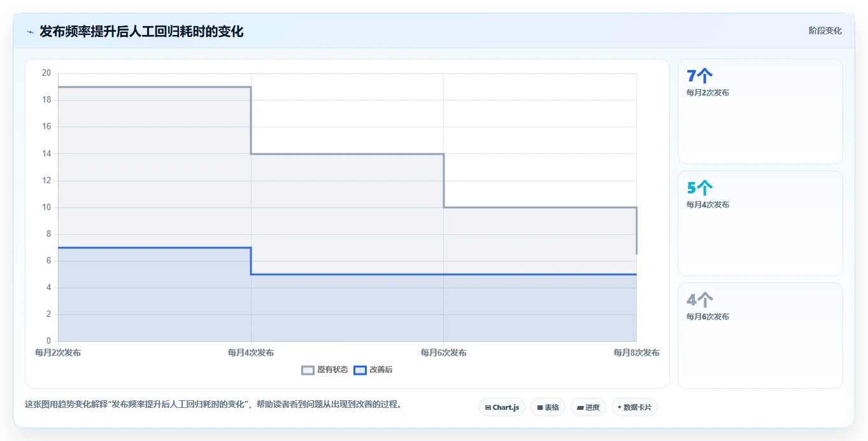Click the y-axis value 20
The height and width of the screenshot is (441, 868).
(46, 73)
